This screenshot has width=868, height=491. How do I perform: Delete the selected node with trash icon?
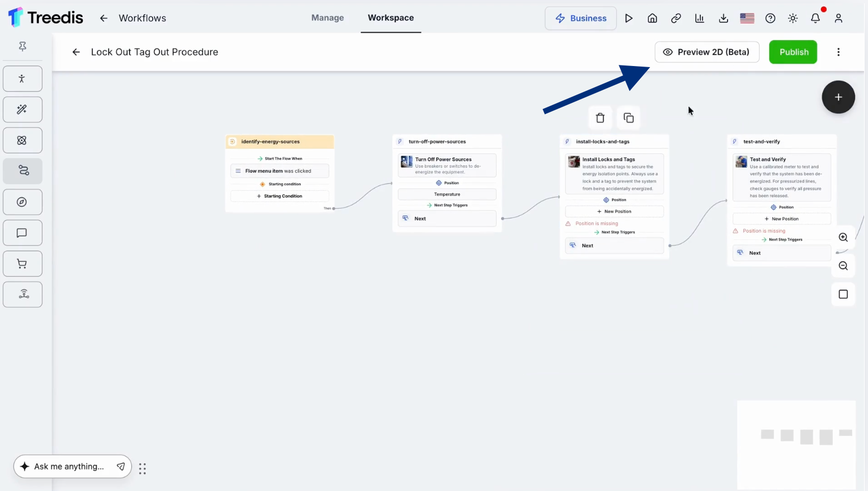600,118
